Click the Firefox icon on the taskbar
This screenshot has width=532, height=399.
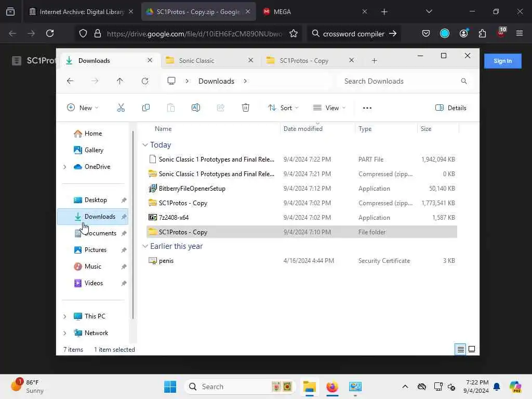[332, 387]
